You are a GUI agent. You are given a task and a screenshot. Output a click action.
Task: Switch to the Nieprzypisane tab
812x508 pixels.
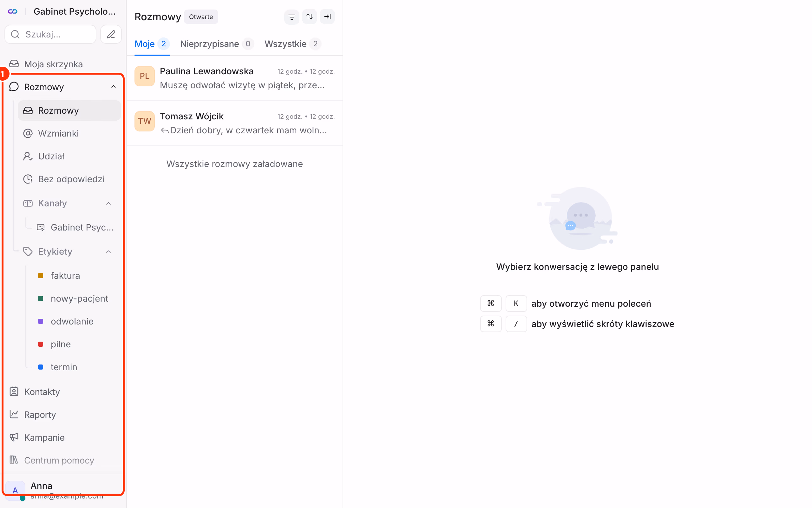(217, 44)
